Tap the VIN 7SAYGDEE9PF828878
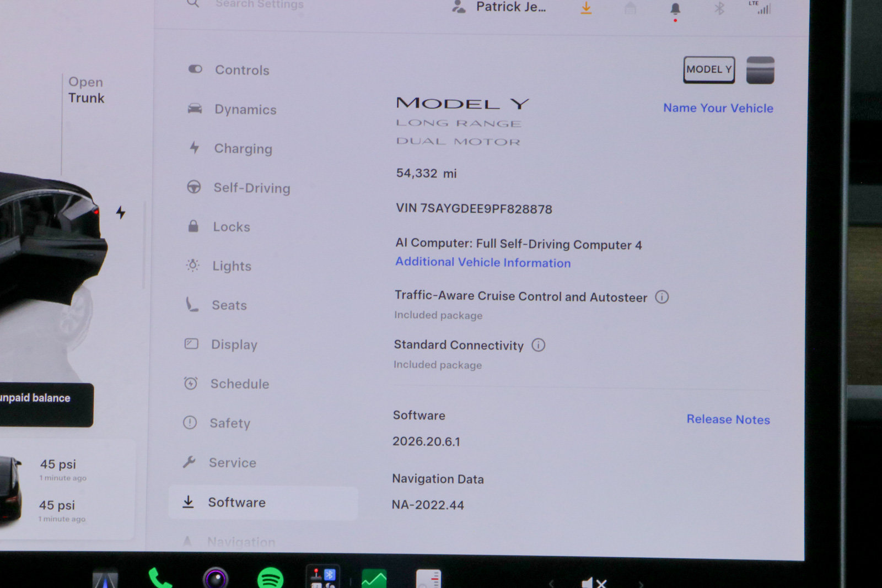The height and width of the screenshot is (588, 882). click(474, 208)
